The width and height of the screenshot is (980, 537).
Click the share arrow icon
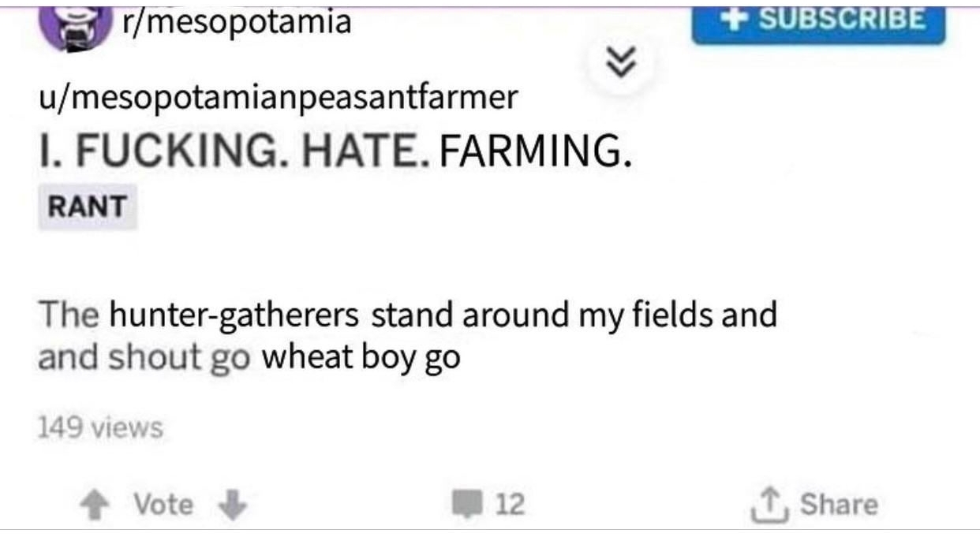click(768, 505)
